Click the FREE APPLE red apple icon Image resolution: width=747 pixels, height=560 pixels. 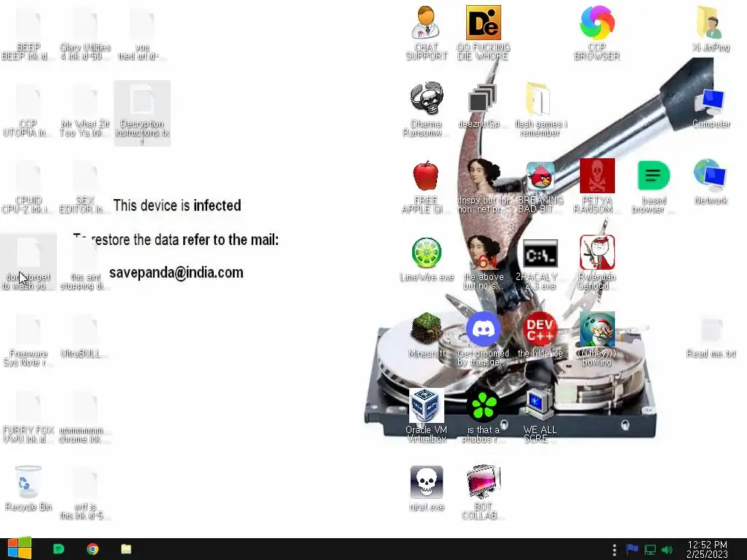tap(425, 187)
